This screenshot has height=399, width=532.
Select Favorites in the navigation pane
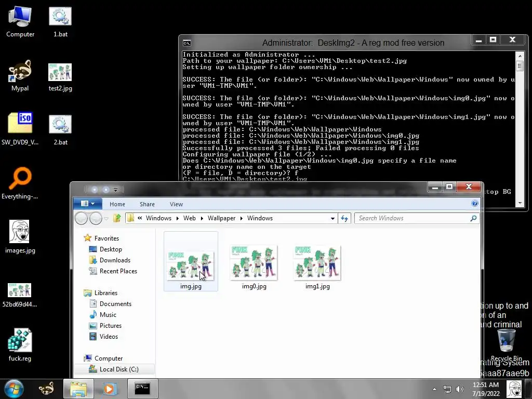click(x=107, y=238)
